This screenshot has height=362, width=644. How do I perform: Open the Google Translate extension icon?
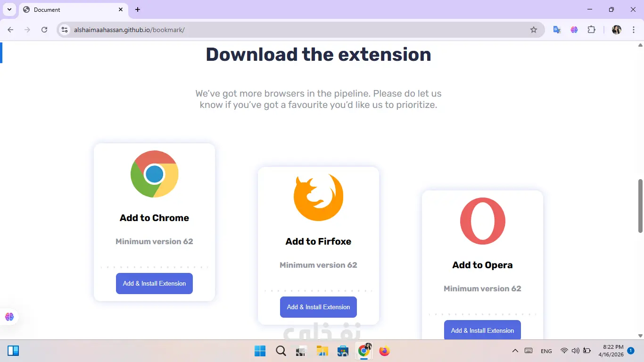(557, 30)
